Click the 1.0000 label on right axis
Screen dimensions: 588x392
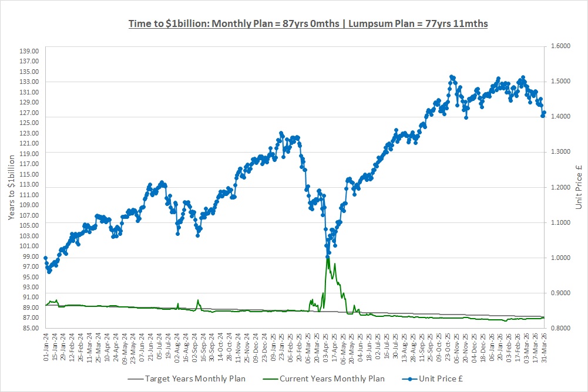[561, 258]
